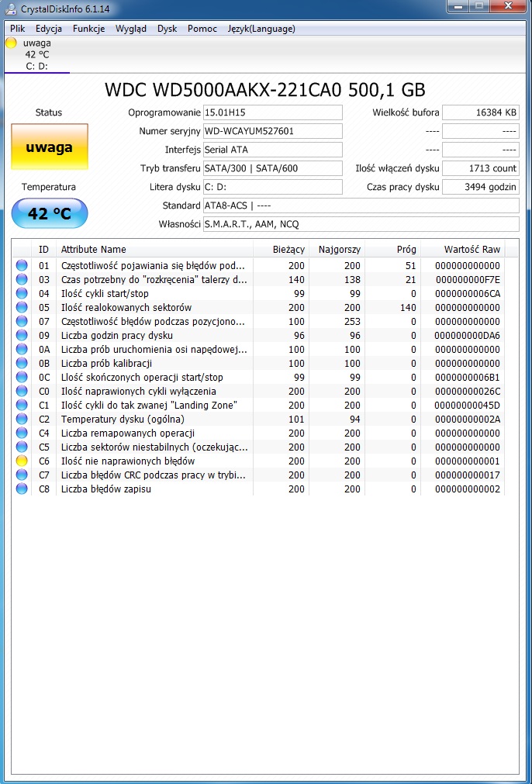Open the Dysk menu
532x784 pixels.
pos(167,29)
